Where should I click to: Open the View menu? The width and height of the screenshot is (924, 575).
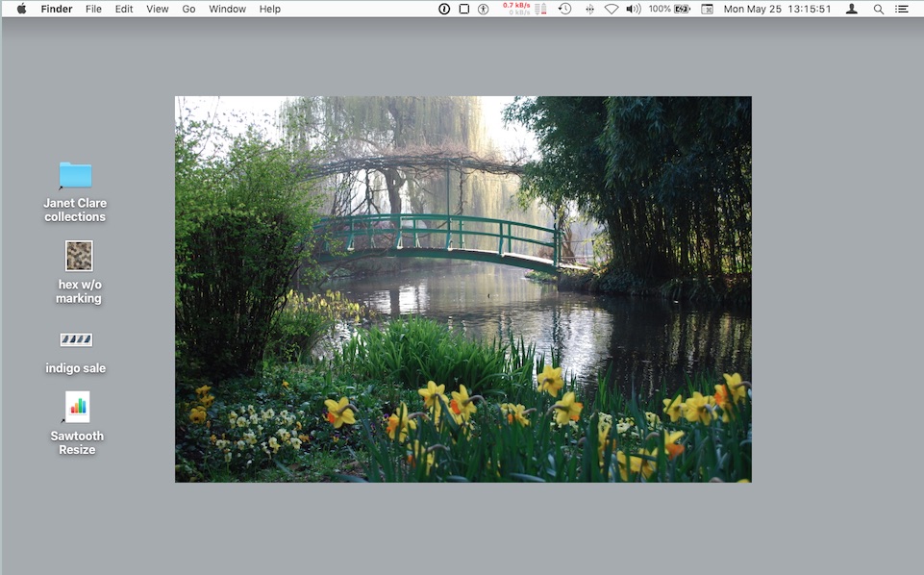(x=158, y=9)
